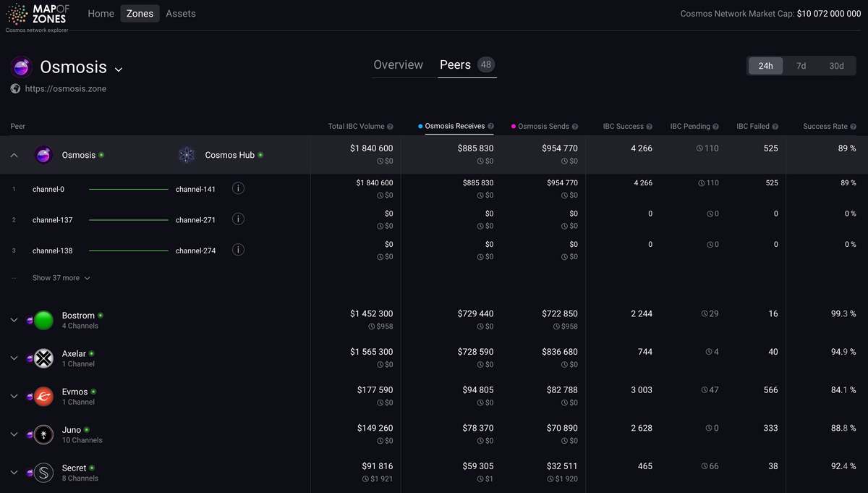Click the IBC Success help icon
The width and height of the screenshot is (868, 493).
650,127
